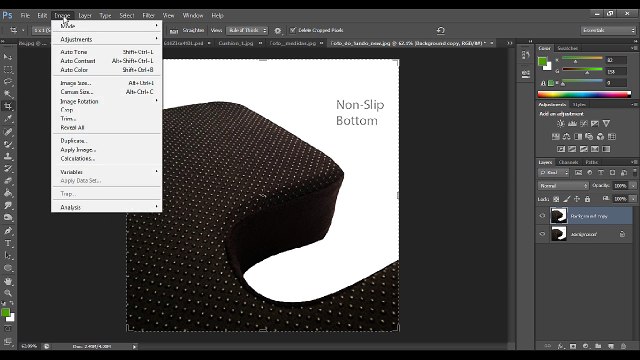The width and height of the screenshot is (640, 360).
Task: Add a Levels adjustment
Action: [x=572, y=124]
